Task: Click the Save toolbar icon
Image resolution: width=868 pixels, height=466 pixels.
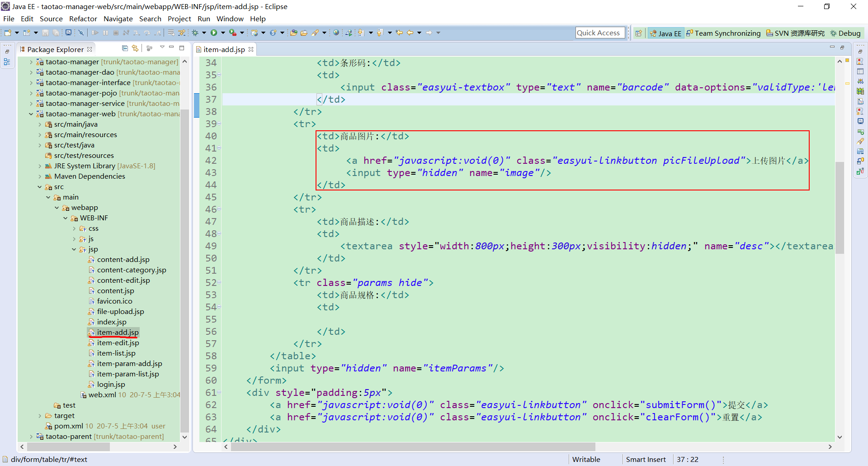Action: [45, 33]
